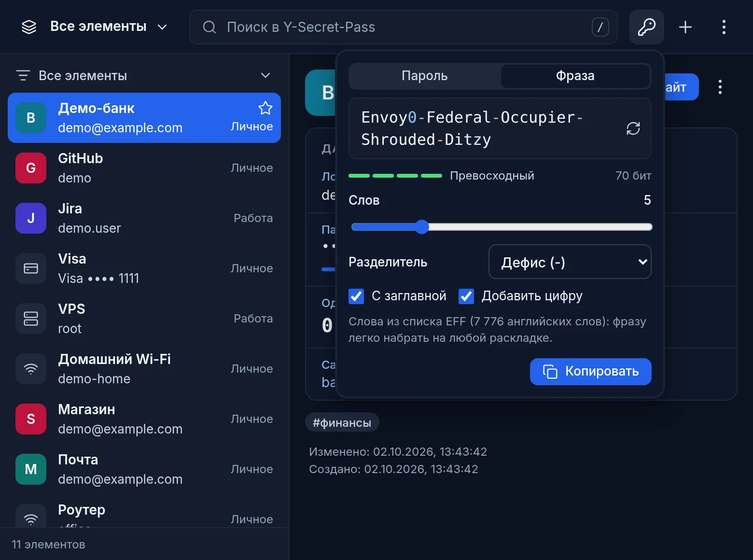Click the search magnifier icon
Viewport: 753px width, 560px height.
(x=209, y=27)
